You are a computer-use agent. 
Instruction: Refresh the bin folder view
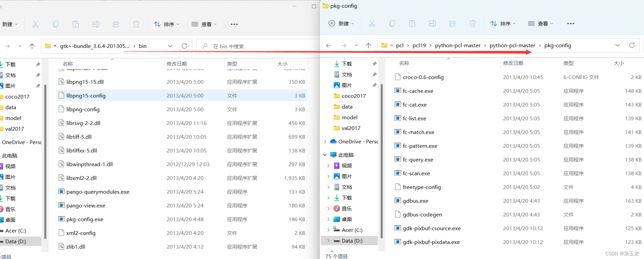184,46
